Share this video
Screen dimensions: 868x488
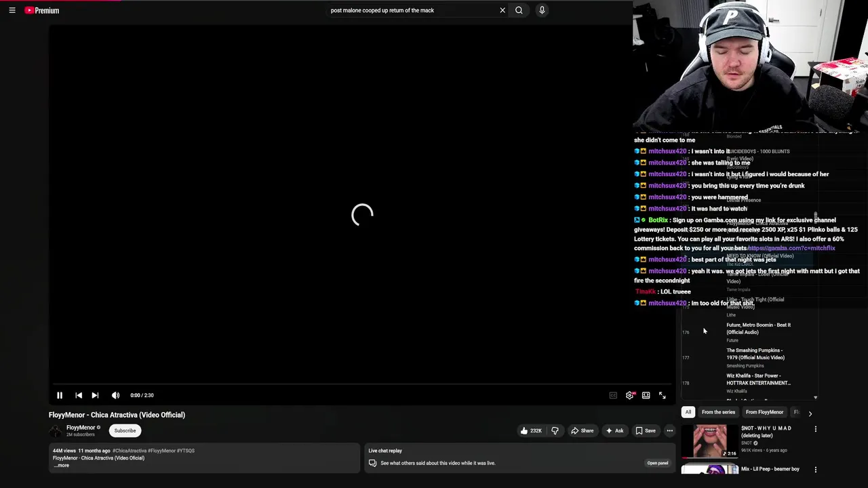[583, 430]
